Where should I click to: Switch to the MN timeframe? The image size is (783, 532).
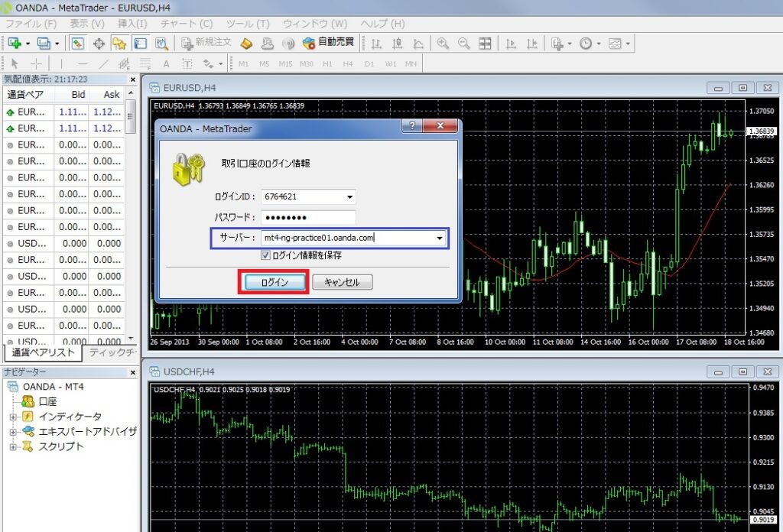(411, 64)
